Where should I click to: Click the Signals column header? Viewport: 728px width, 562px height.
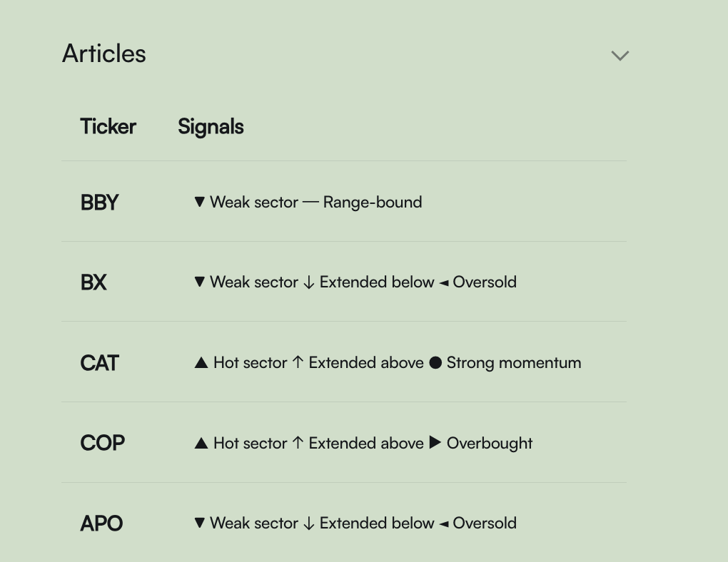coord(211,127)
